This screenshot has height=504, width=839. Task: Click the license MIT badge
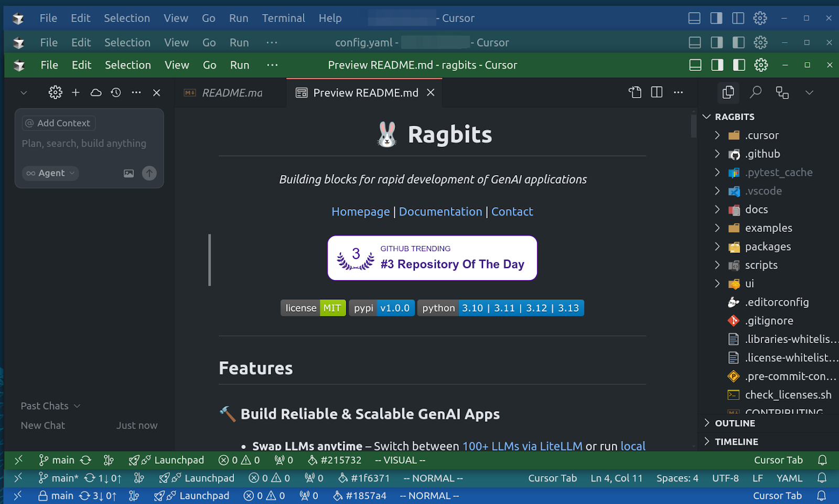pyautogui.click(x=313, y=308)
